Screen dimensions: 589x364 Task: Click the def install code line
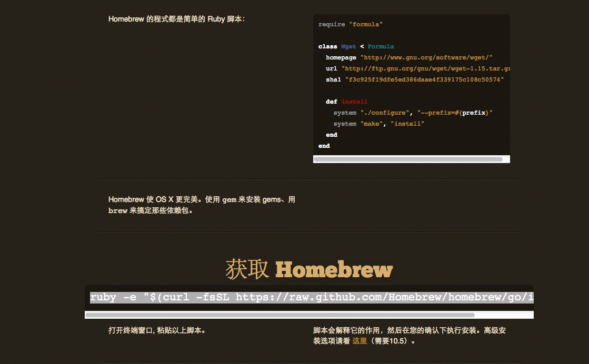click(347, 102)
